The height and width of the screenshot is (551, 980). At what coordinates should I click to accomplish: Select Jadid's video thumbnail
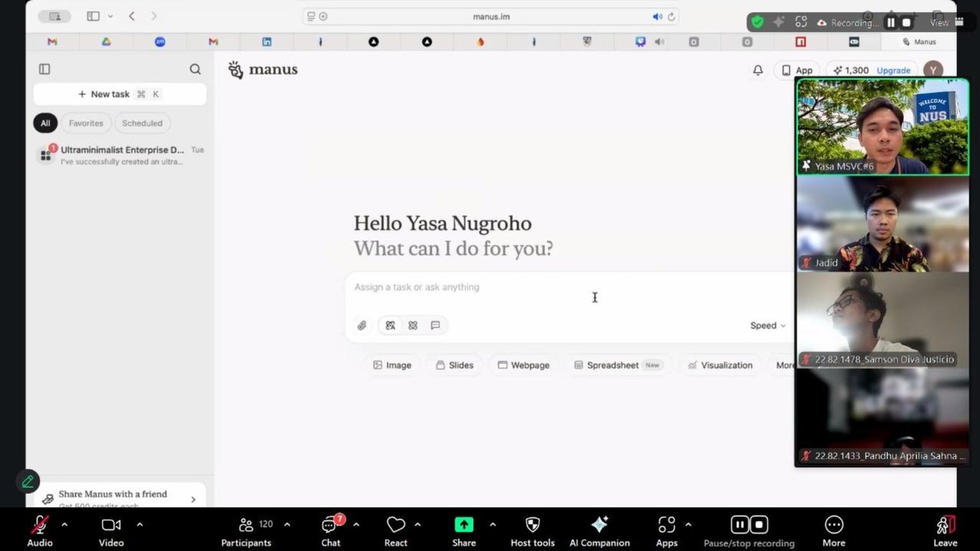click(882, 225)
